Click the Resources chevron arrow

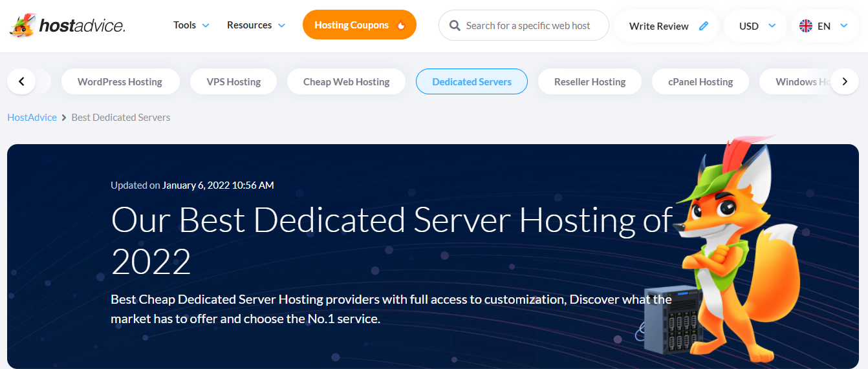coord(281,26)
